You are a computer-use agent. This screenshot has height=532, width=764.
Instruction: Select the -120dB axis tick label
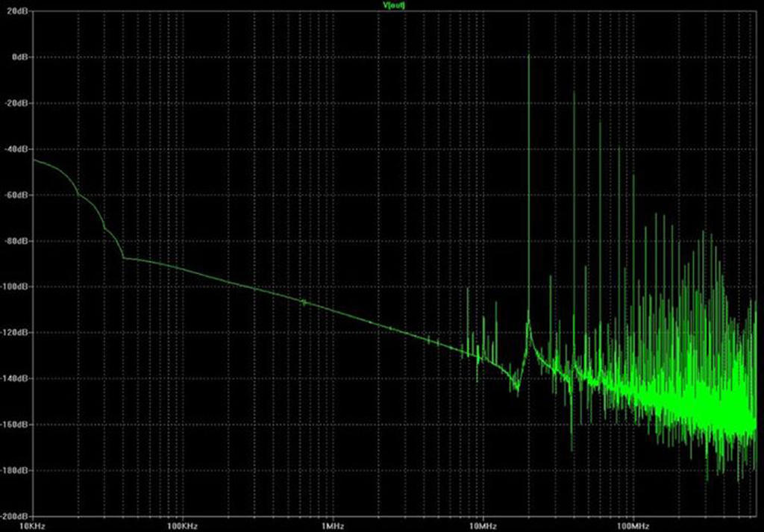15,333
